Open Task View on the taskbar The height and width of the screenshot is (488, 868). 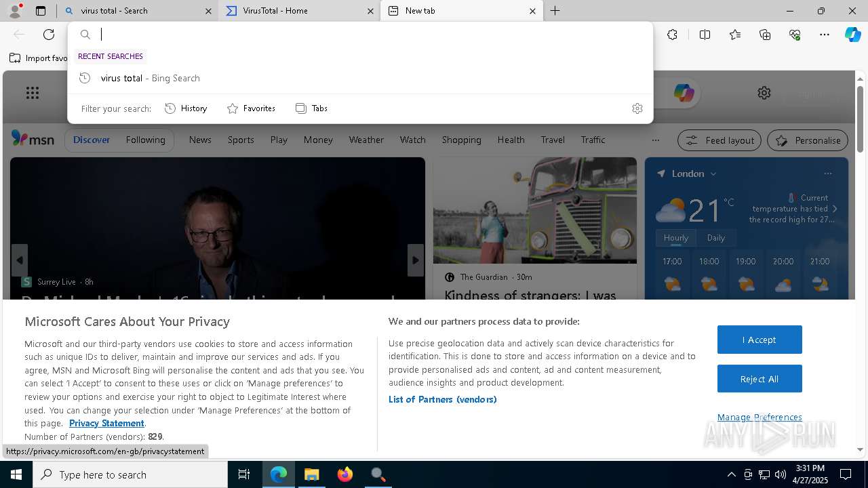[244, 474]
